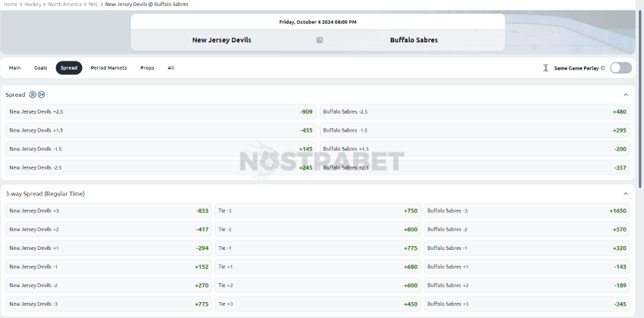Pick Tie +3 at +450
The height and width of the screenshot is (318, 644).
click(318, 304)
